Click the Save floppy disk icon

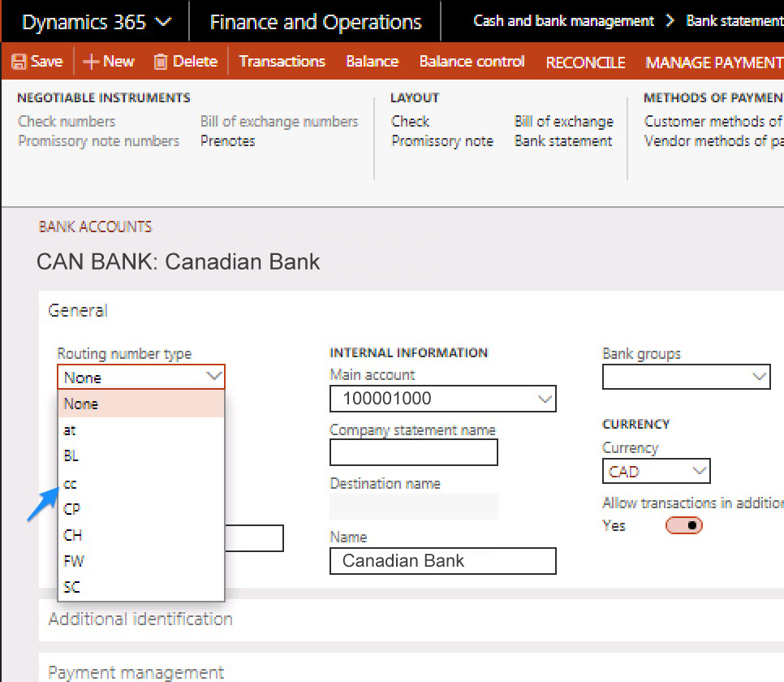19,62
